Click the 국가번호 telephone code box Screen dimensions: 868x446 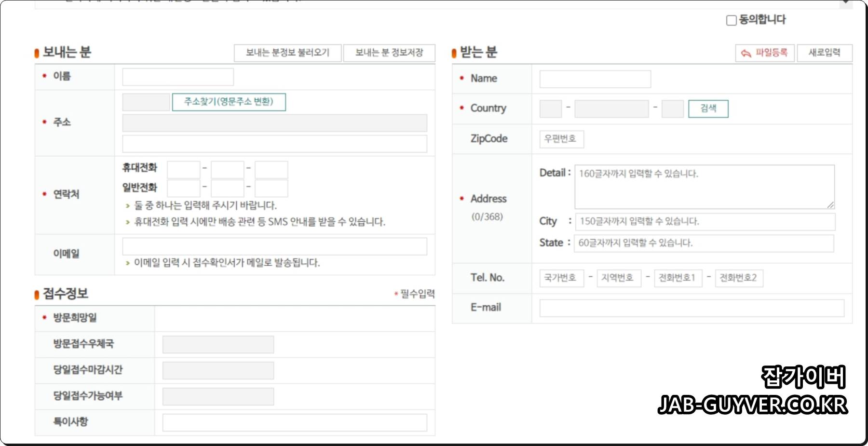coord(561,278)
